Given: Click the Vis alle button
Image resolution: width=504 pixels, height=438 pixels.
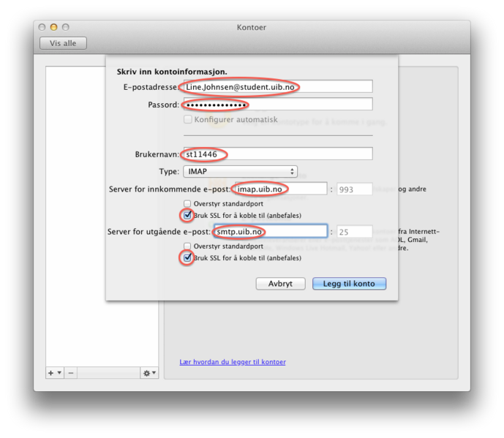Looking at the screenshot, I should pyautogui.click(x=63, y=43).
